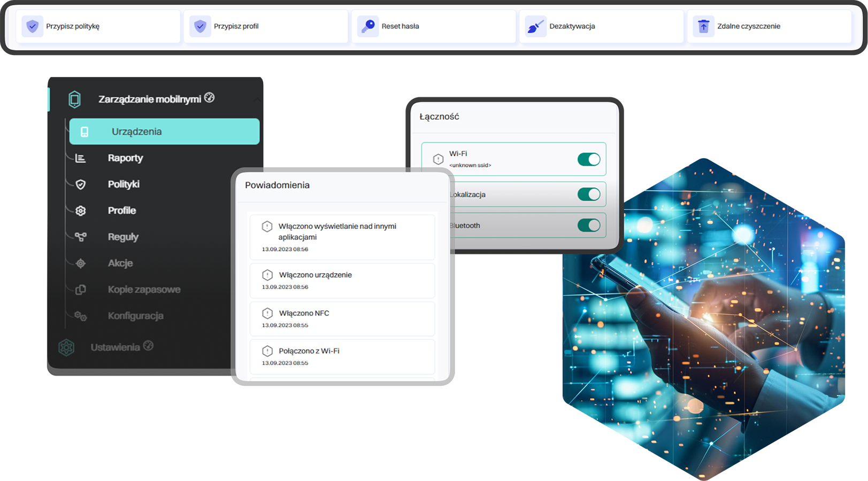The height and width of the screenshot is (481, 868).
Task: Open the Włączono NFC notification
Action: 342,319
